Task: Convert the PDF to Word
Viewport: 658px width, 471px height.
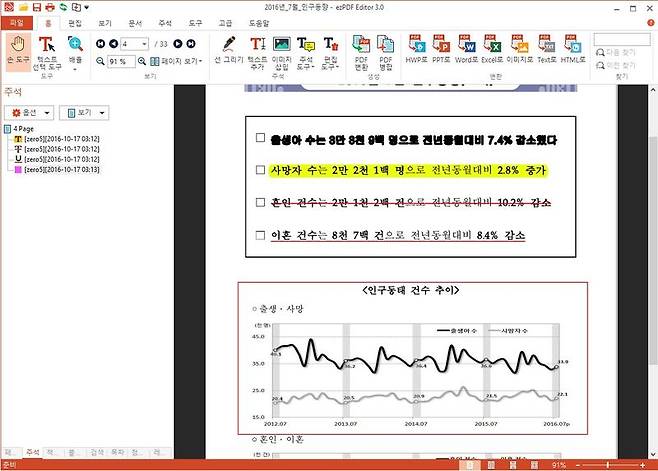Action: (466, 49)
